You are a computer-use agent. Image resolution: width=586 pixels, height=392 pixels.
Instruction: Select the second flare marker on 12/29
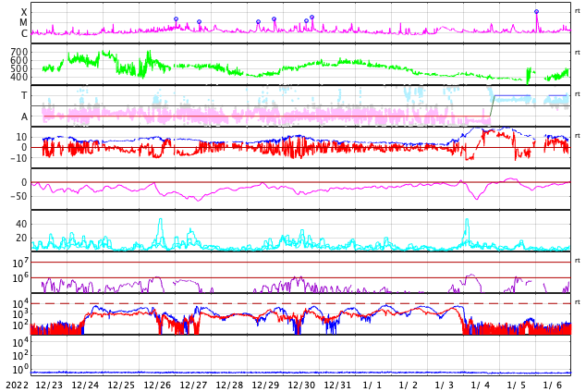[274, 19]
